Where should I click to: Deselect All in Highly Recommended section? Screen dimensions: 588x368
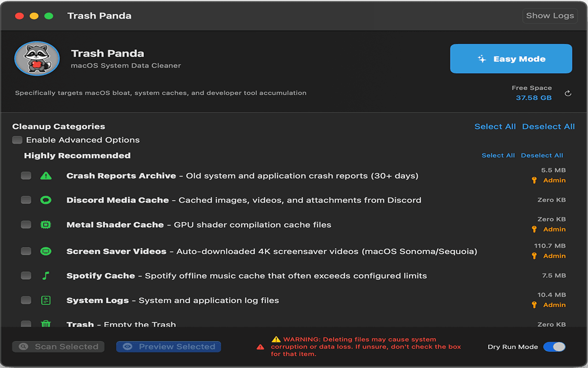click(x=542, y=155)
